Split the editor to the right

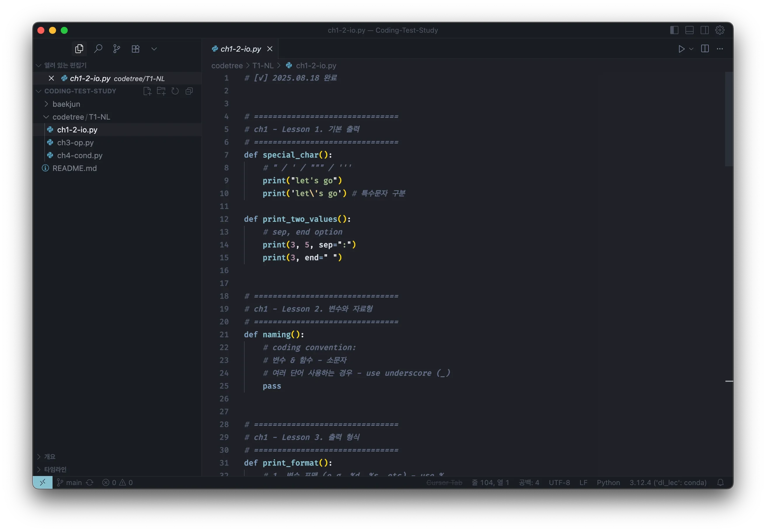point(705,49)
